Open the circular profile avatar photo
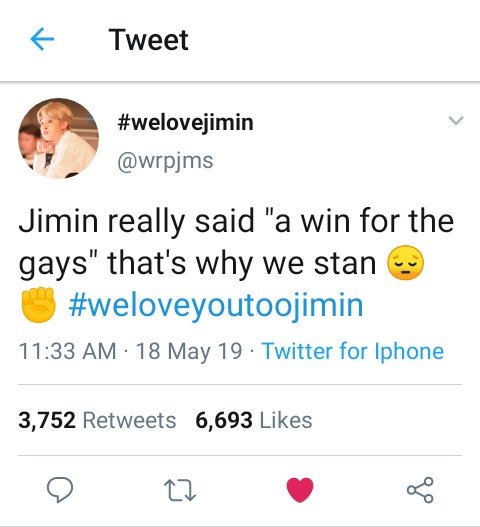 coord(58,138)
